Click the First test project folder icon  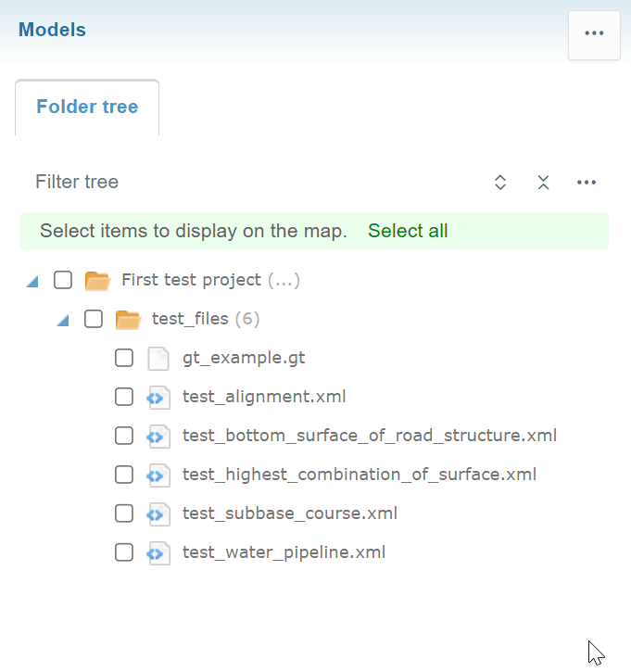[97, 280]
